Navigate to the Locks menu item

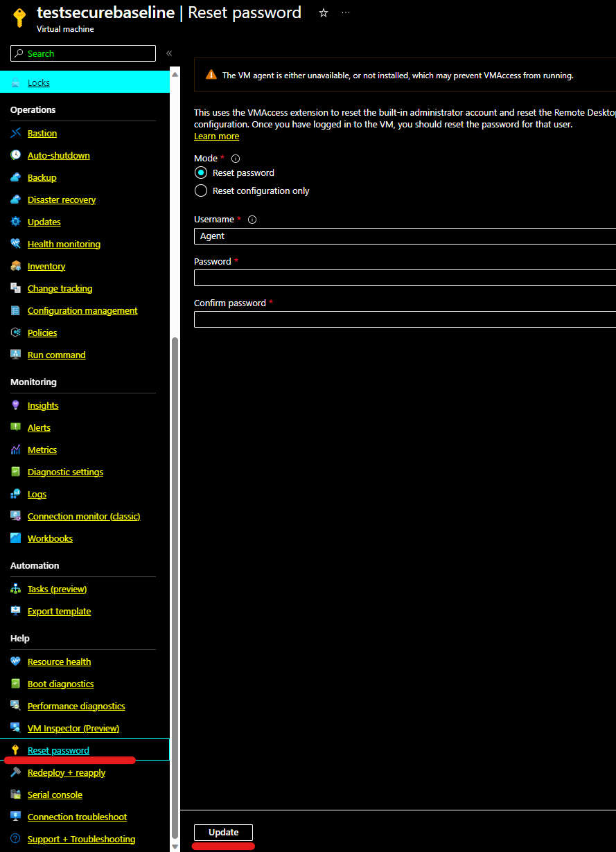pyautogui.click(x=38, y=82)
